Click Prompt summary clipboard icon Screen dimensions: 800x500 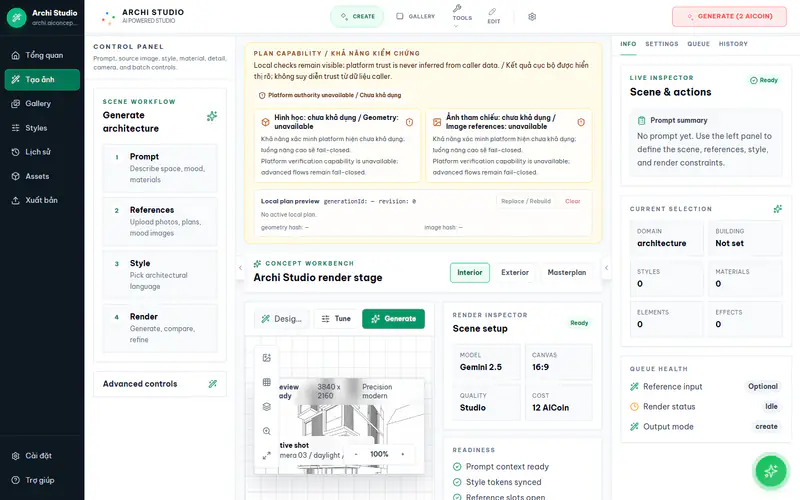[641, 120]
